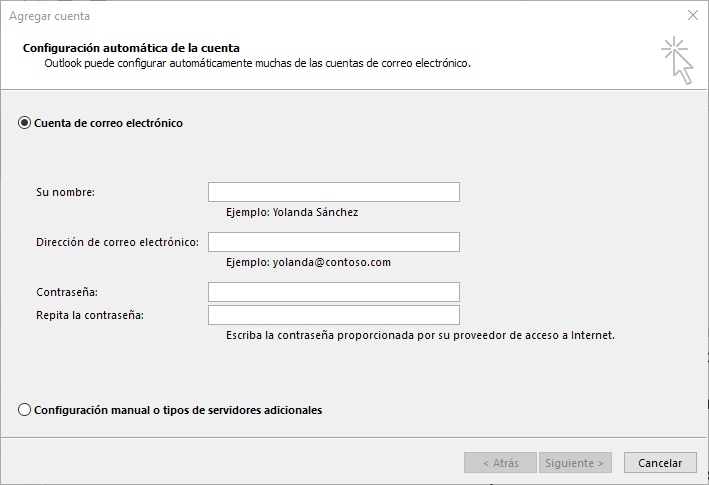The image size is (709, 485).
Task: Close the Agregar cuenta dialog
Action: coord(693,15)
